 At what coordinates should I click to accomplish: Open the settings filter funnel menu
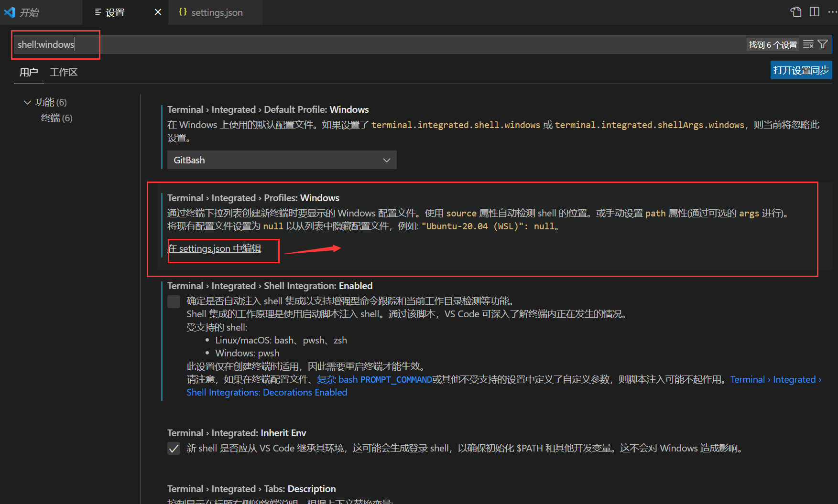point(823,44)
